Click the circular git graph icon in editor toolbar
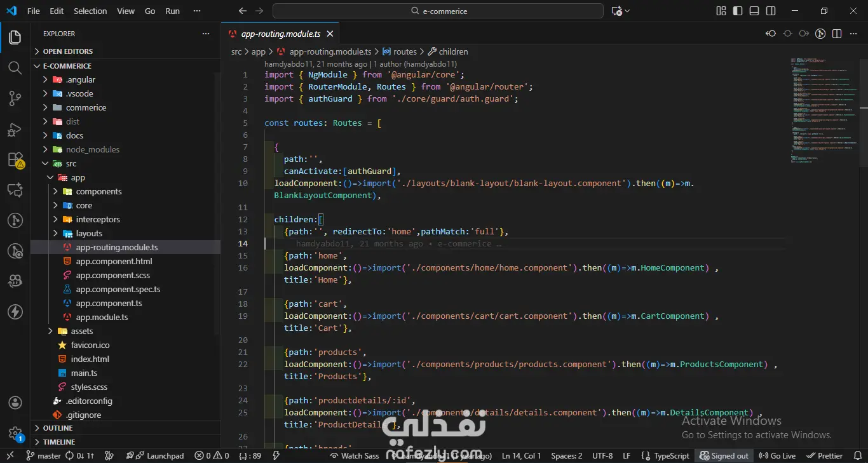The width and height of the screenshot is (868, 463). click(x=820, y=34)
